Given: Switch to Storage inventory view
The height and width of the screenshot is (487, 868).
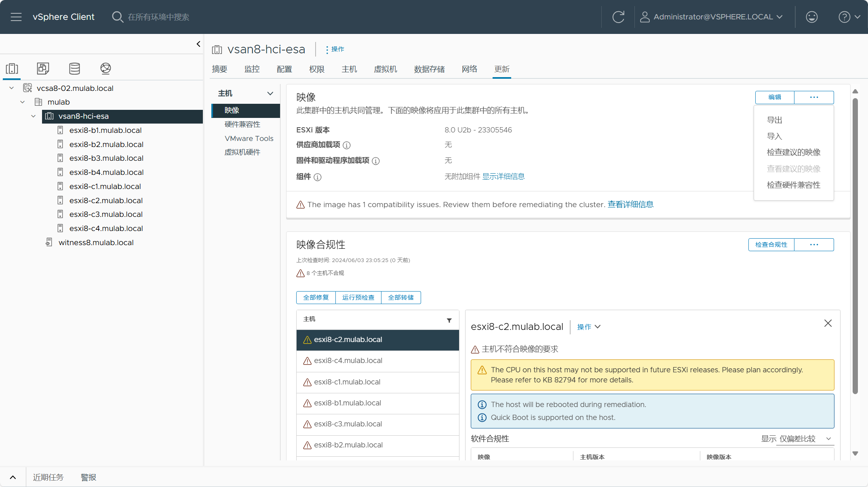Looking at the screenshot, I should pos(74,69).
